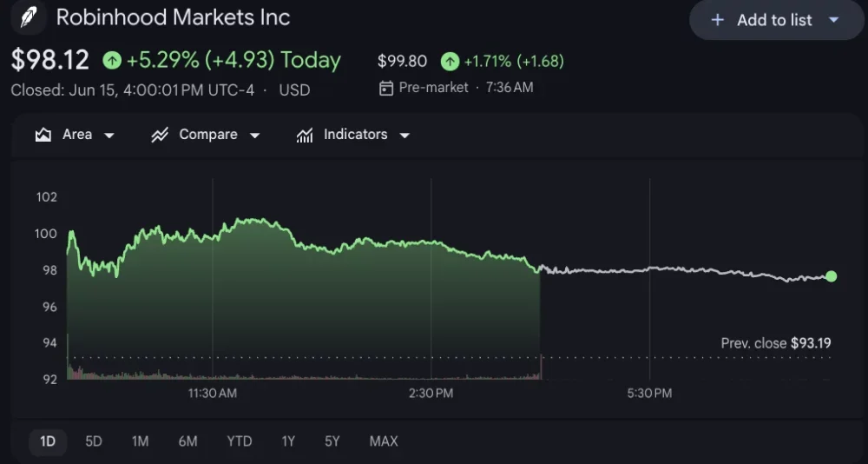Expand the Indicators dropdown arrow

pyautogui.click(x=404, y=136)
